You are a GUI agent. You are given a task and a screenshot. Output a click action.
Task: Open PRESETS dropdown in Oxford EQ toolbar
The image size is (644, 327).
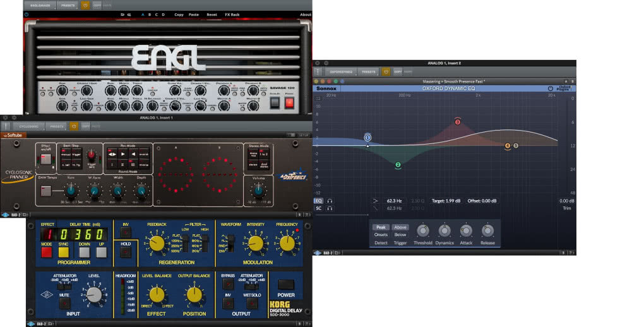pyautogui.click(x=369, y=71)
